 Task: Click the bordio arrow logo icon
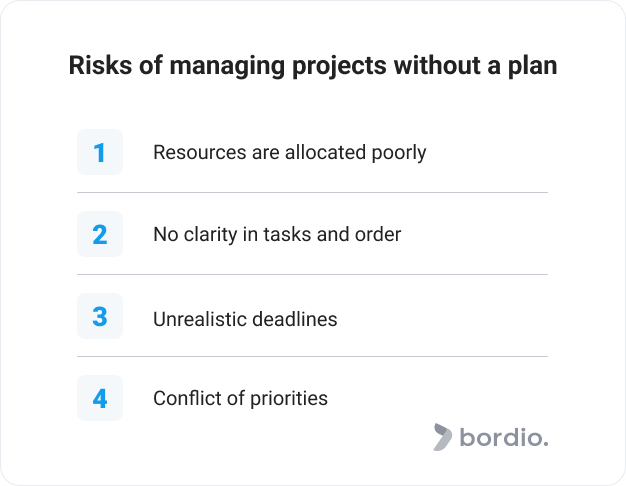click(x=442, y=437)
